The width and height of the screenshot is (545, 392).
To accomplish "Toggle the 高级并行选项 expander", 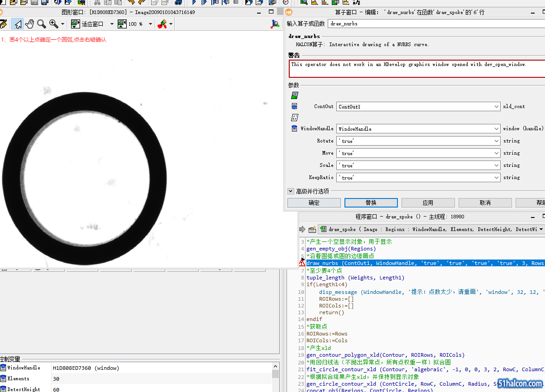I will pyautogui.click(x=291, y=191).
